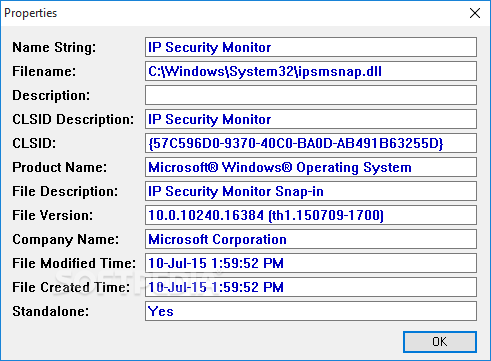
Task: Click the CLSID GUID value field
Action: 311,143
